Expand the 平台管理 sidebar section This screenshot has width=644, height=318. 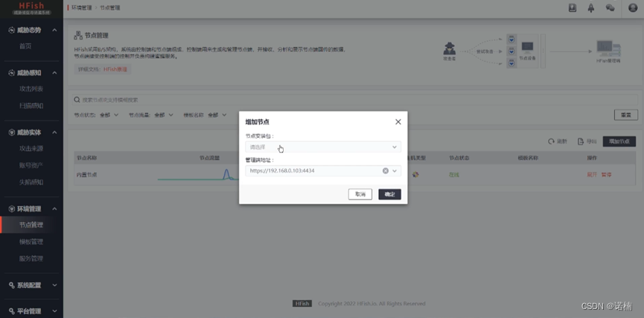coord(54,311)
